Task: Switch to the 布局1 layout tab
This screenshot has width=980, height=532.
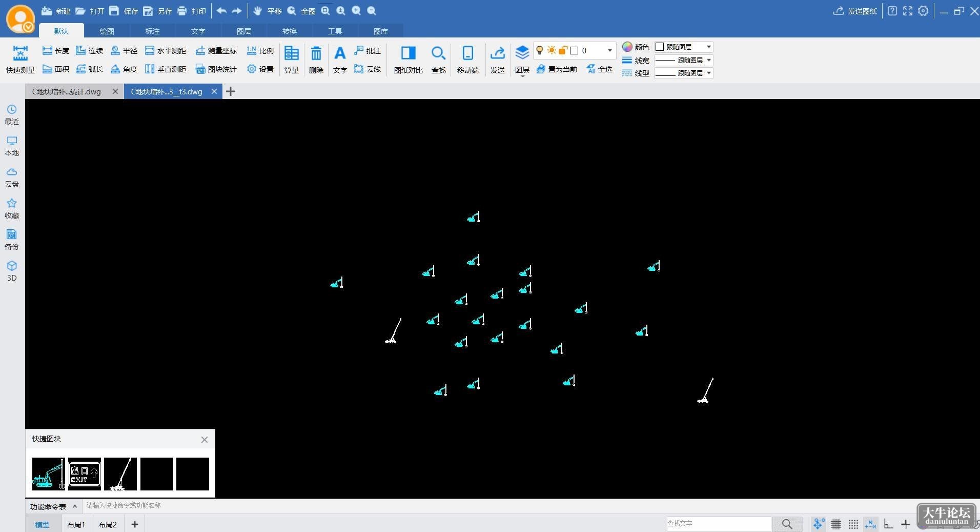Action: [76, 524]
